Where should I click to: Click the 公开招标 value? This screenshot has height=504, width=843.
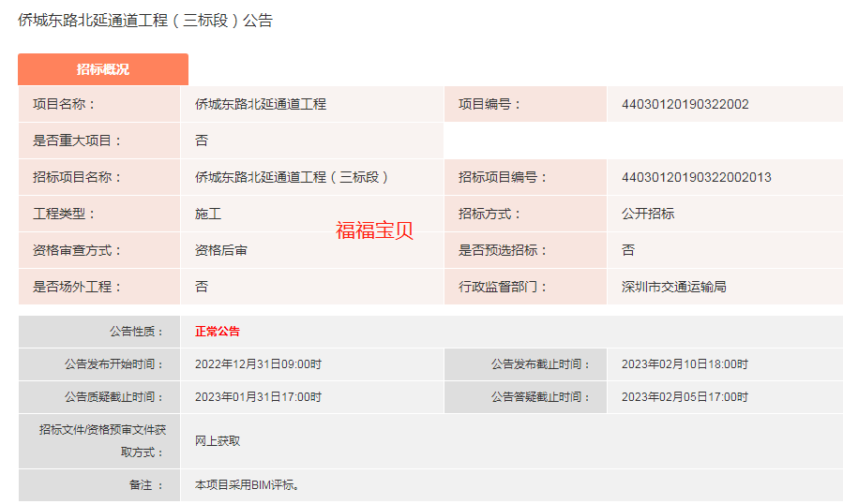pyautogui.click(x=647, y=214)
